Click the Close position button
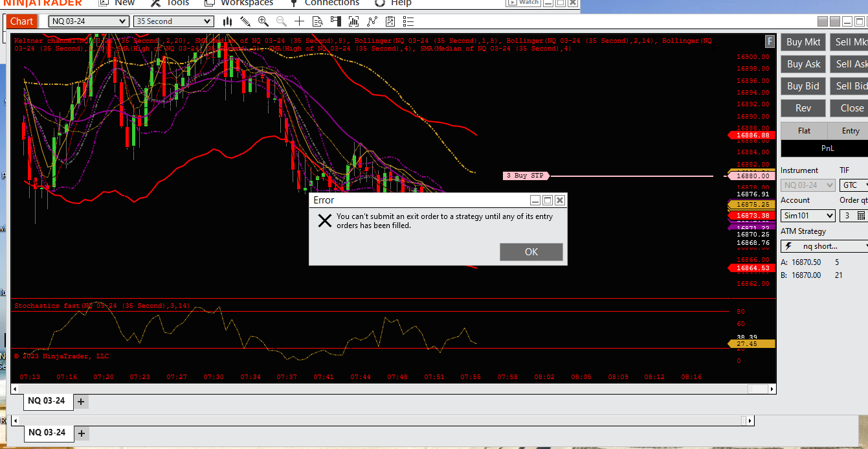868x449 pixels. 849,108
